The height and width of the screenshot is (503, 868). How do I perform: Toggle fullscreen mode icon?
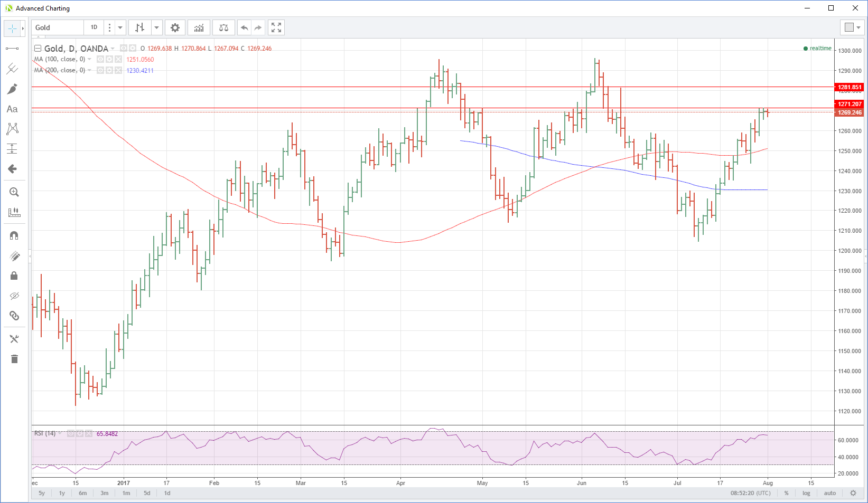coord(276,27)
